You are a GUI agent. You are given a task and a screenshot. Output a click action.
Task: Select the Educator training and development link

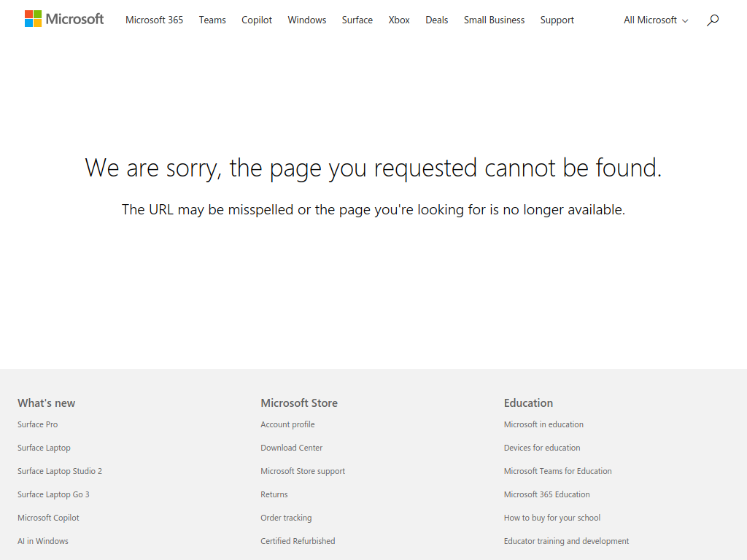click(566, 541)
